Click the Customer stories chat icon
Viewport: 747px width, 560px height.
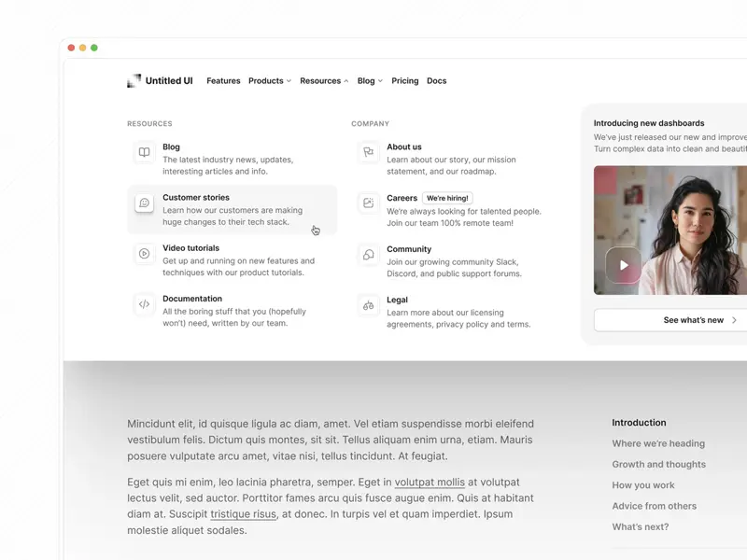[144, 203]
